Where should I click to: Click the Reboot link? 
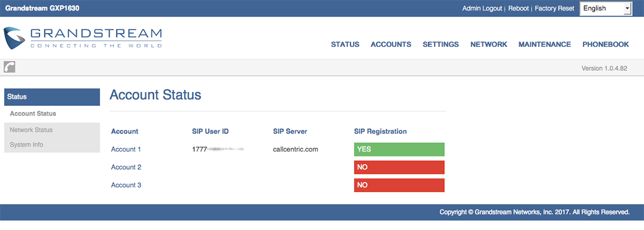[x=519, y=8]
